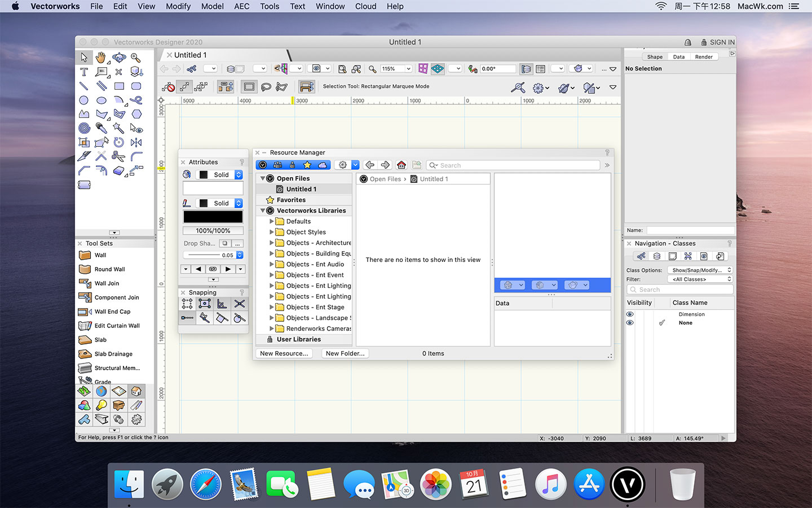
Task: Collapse the Vectorworks Libraries tree section
Action: [262, 211]
